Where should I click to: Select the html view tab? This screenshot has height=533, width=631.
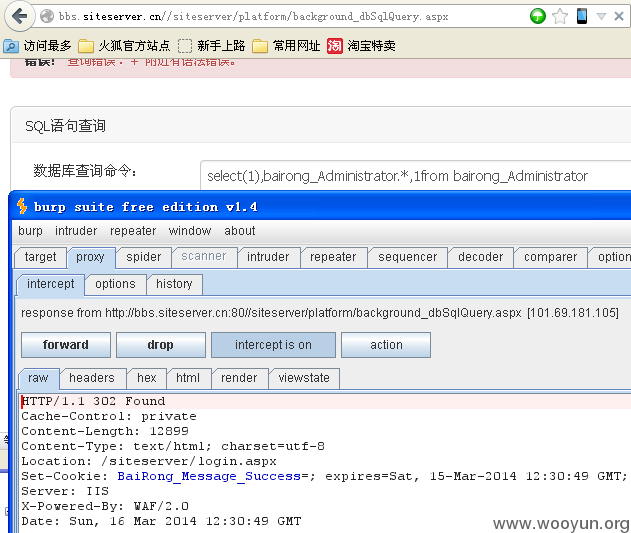point(188,378)
